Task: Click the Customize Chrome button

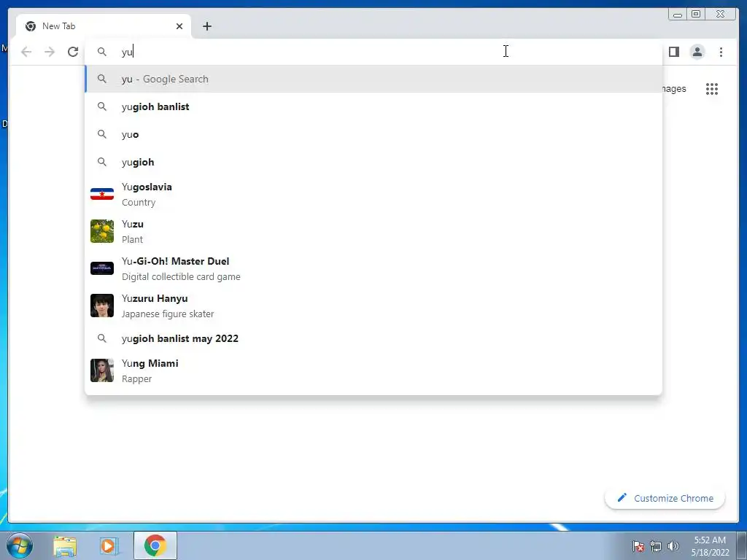Action: [665, 498]
